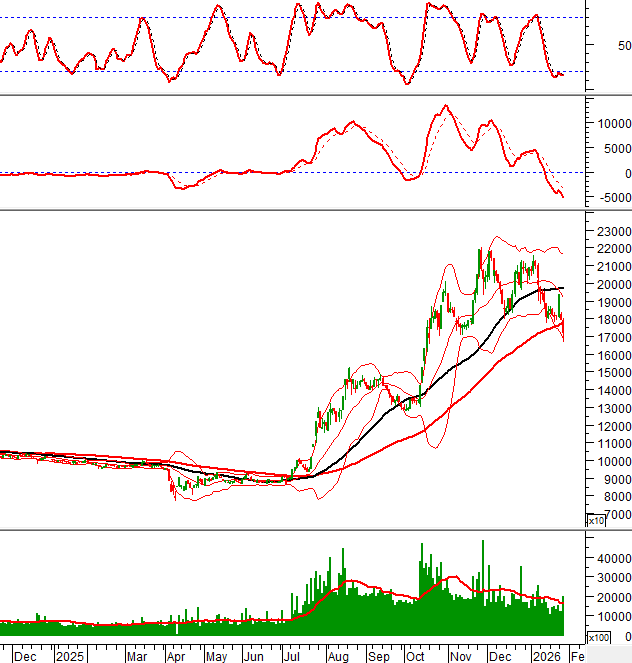Viewport: 632px width, 663px height.
Task: Select the 15000 price axis label
Action: pyautogui.click(x=609, y=373)
